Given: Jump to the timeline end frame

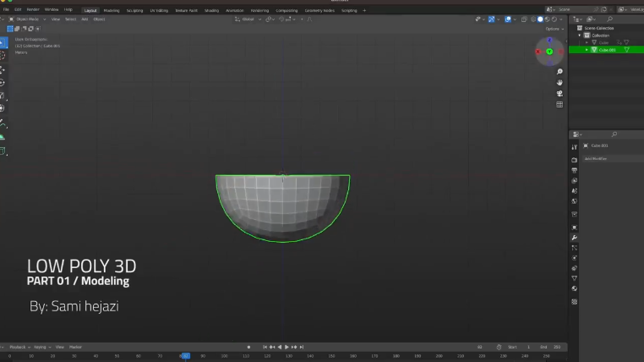Looking at the screenshot, I should (x=302, y=348).
